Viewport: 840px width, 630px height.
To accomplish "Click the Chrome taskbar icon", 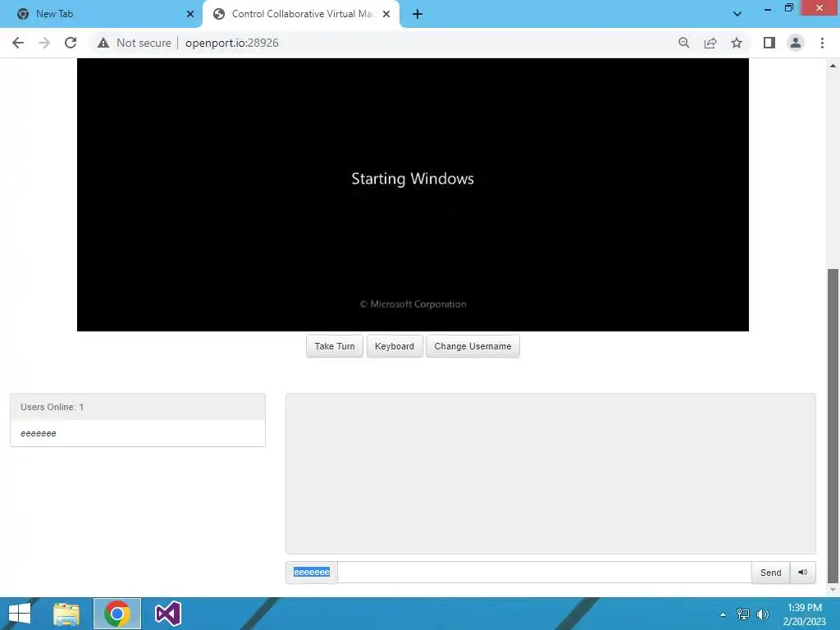I will pyautogui.click(x=117, y=614).
